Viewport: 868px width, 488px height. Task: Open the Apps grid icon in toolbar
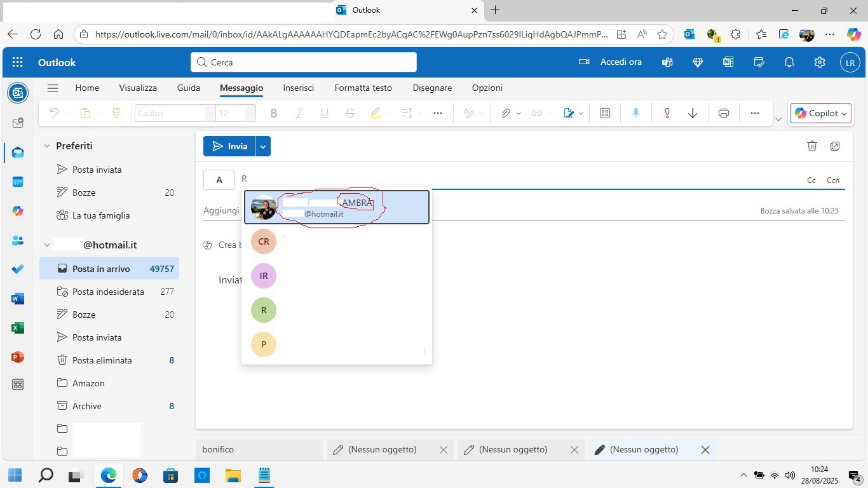(605, 113)
